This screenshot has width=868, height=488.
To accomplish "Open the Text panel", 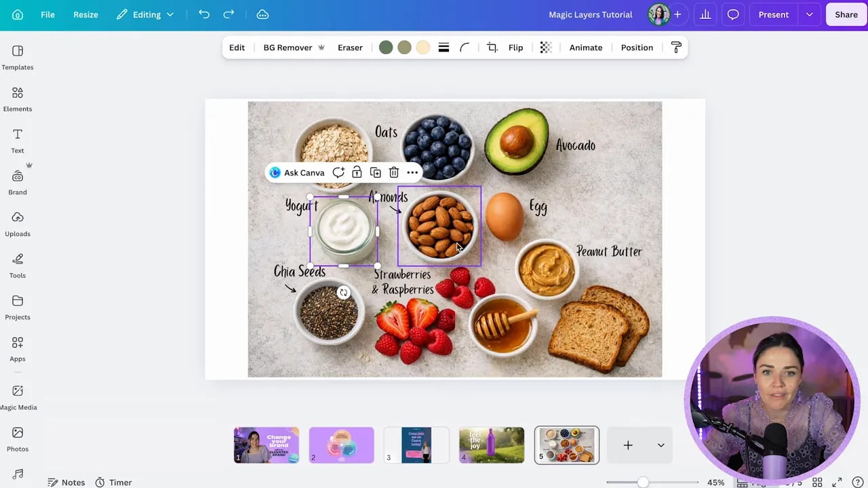I will tap(18, 141).
